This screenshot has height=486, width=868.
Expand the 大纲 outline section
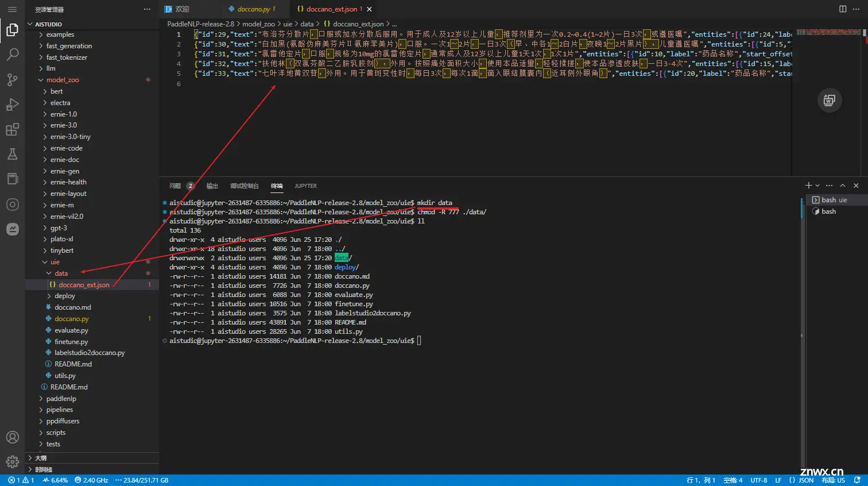pos(92,458)
